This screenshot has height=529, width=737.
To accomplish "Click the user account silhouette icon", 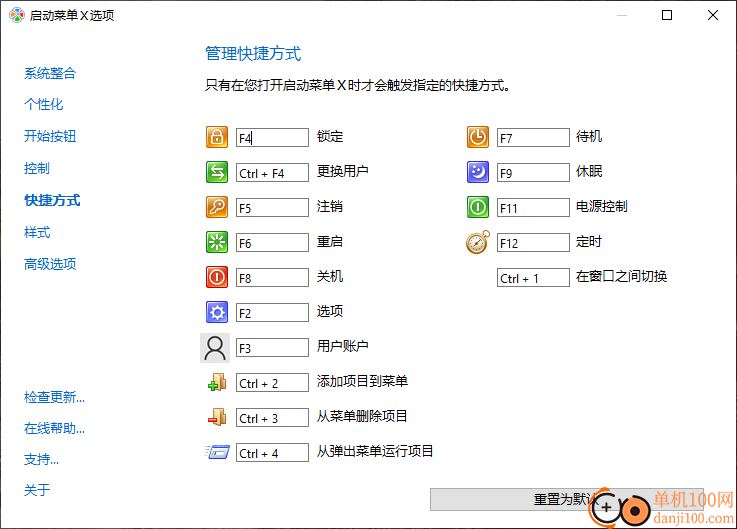I will (x=215, y=348).
